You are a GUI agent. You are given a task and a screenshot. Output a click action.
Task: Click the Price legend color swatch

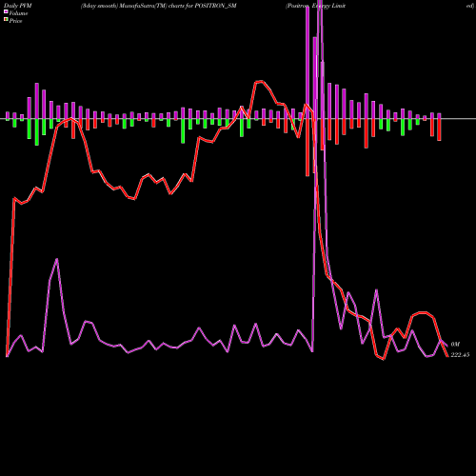[x=6, y=20]
